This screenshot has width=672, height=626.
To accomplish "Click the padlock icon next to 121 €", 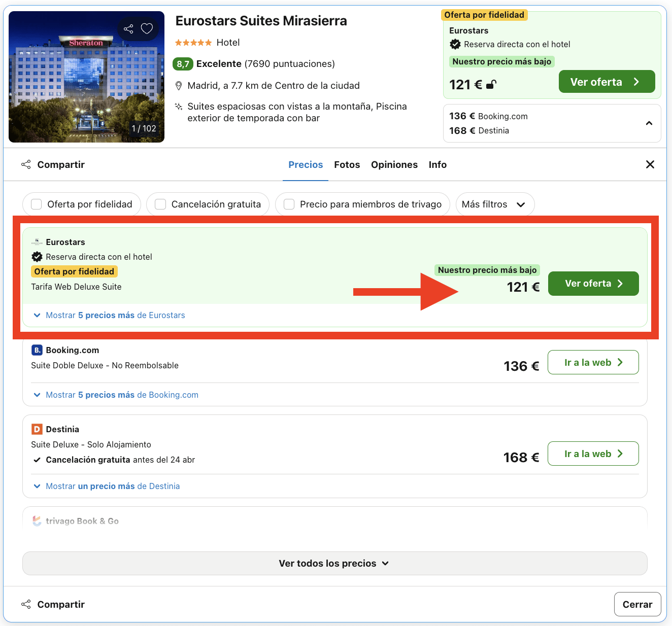I will click(x=490, y=84).
